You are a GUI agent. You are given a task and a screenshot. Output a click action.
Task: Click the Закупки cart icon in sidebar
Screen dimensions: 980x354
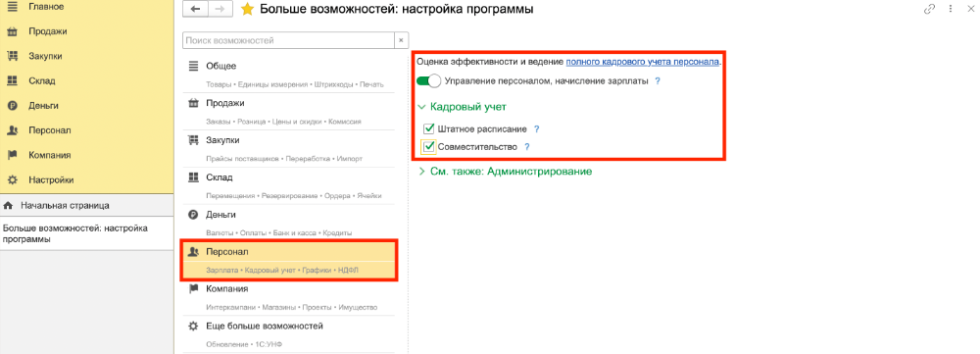click(x=12, y=56)
